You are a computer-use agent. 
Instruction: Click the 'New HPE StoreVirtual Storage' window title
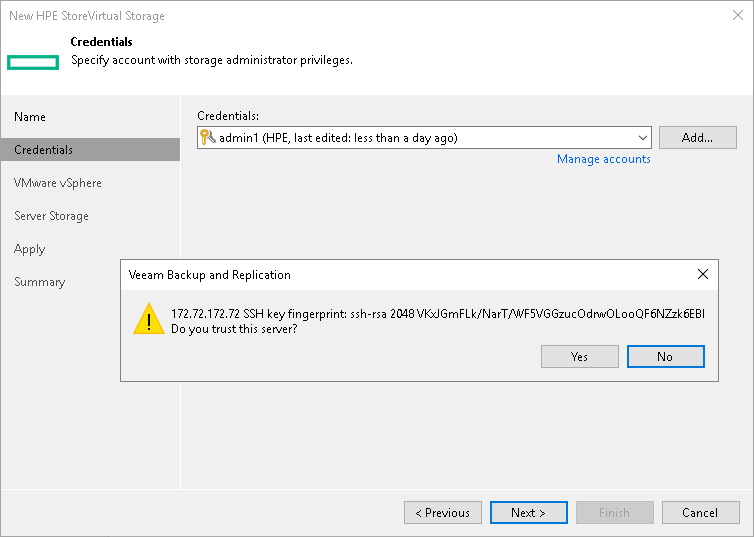[x=87, y=16]
